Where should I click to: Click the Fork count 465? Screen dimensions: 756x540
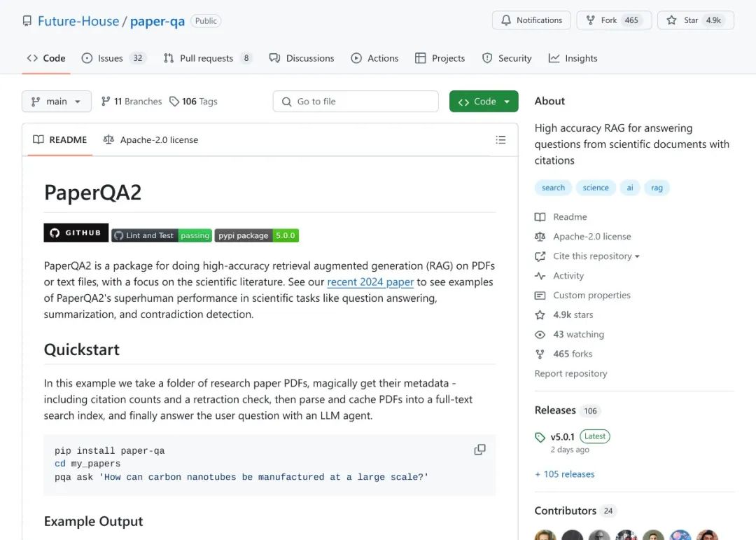pyautogui.click(x=631, y=20)
